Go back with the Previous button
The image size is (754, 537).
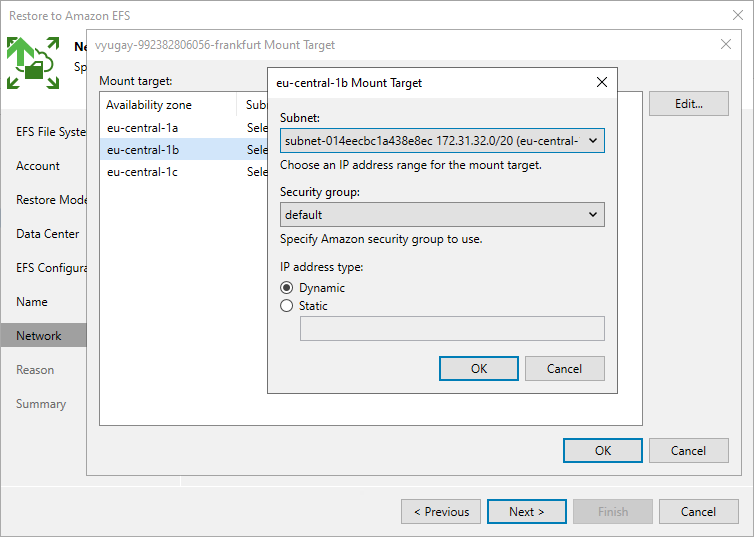pos(441,512)
